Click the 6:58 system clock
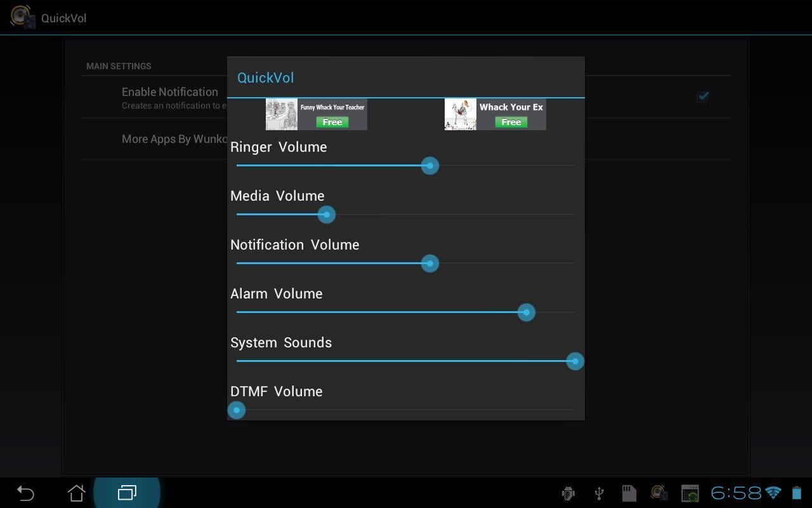The image size is (812, 508). coord(736,493)
